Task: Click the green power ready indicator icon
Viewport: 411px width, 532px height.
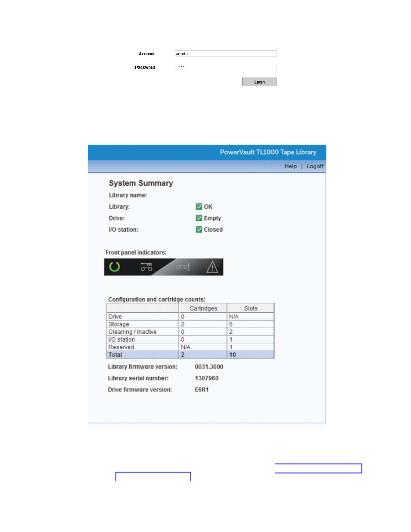Action: pyautogui.click(x=115, y=267)
